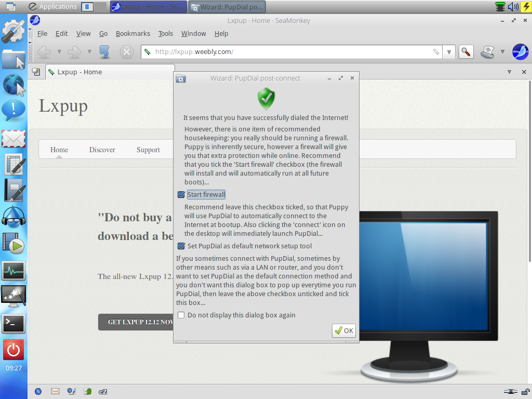Open the Support link on the Lxpup page
The image size is (532, 399).
[148, 150]
